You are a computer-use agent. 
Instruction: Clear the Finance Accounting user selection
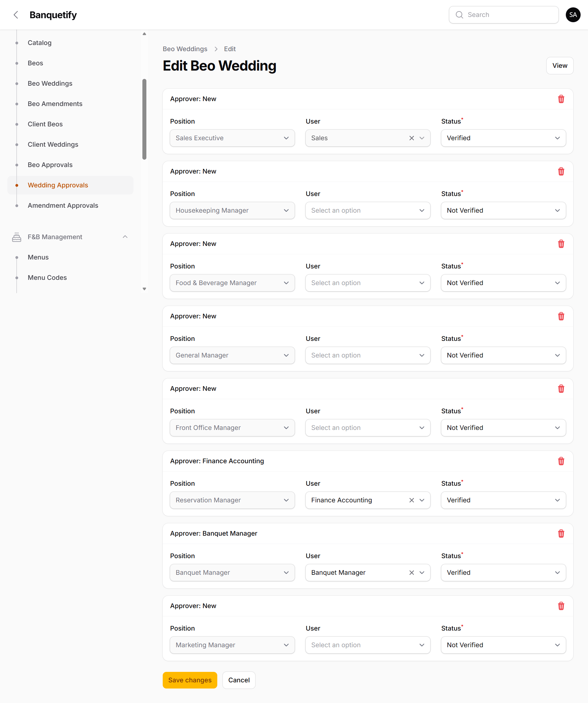tap(412, 500)
